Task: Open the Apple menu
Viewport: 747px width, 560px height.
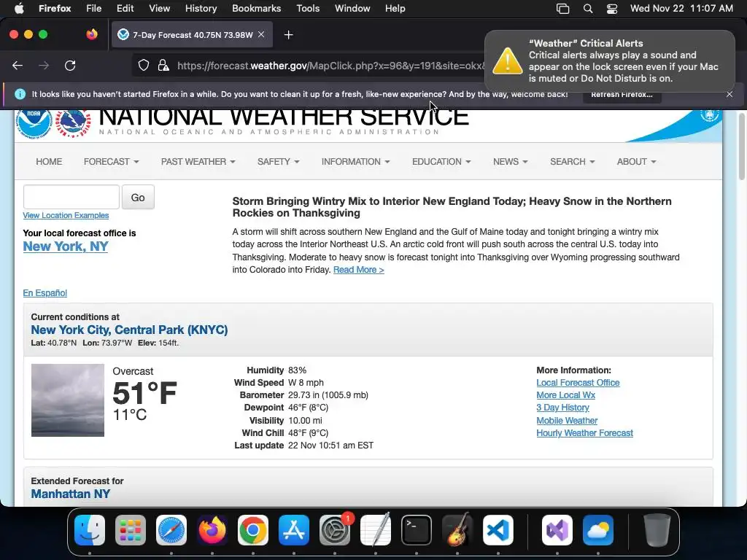Action: click(20, 8)
